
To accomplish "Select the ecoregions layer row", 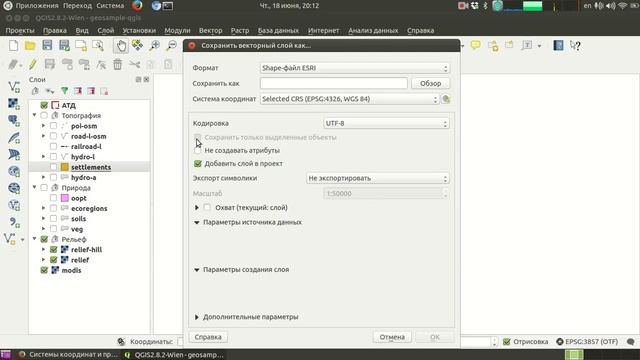I will pos(89,209).
